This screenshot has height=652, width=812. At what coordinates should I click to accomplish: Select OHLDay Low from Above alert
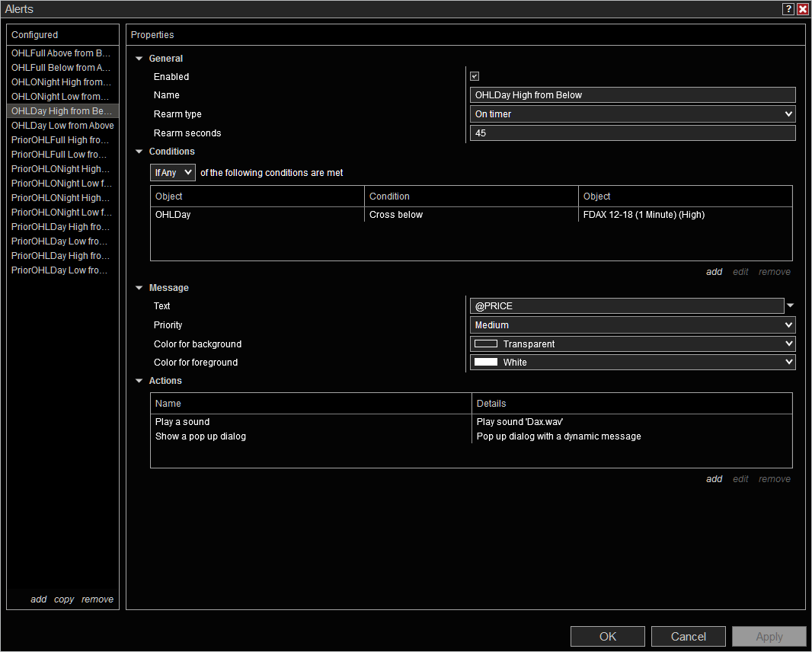coord(62,126)
